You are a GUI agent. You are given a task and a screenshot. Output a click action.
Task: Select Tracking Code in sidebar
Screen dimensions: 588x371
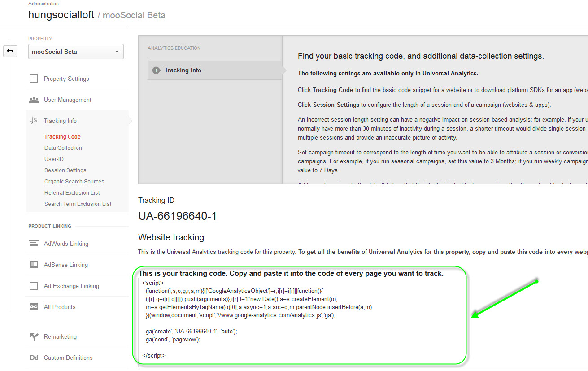coord(62,137)
